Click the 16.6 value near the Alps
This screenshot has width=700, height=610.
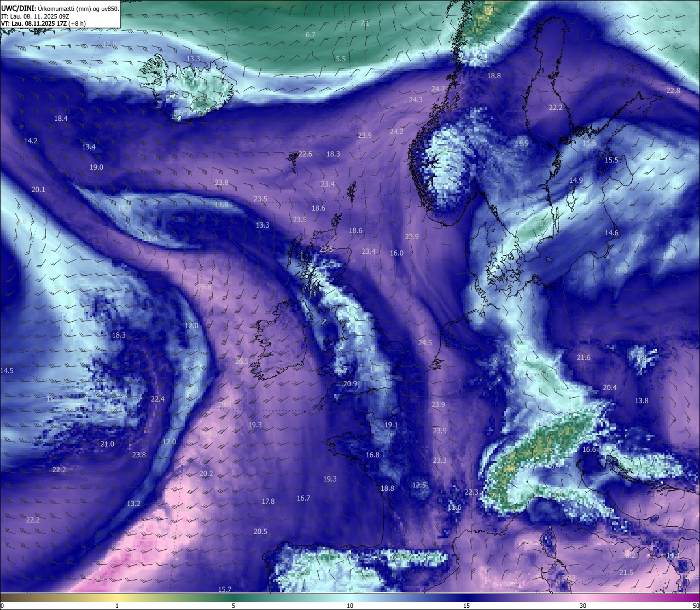point(589,449)
